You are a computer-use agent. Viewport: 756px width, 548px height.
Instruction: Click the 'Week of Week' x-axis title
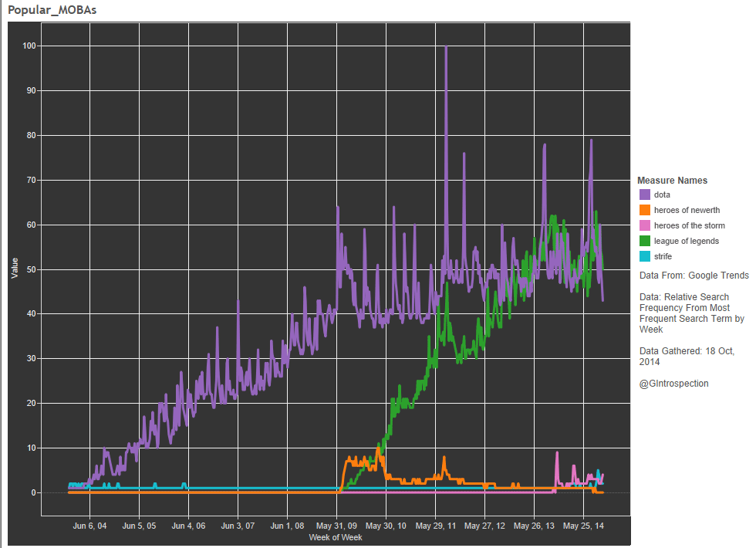tap(335, 536)
